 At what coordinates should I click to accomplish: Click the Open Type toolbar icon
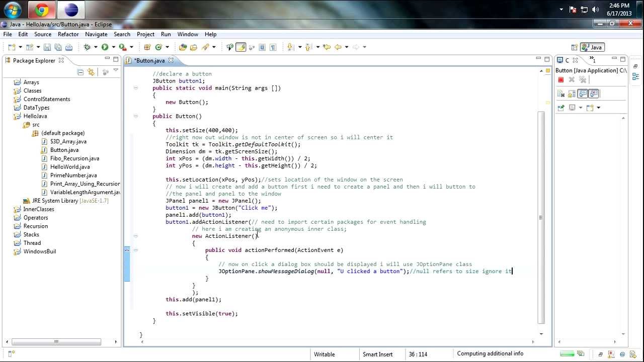click(x=183, y=47)
